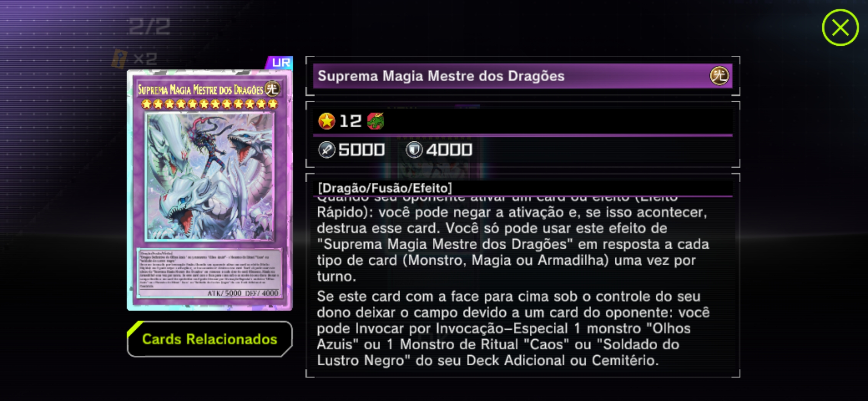Tap the row of level stars on card
868x401 pixels.
[x=210, y=104]
